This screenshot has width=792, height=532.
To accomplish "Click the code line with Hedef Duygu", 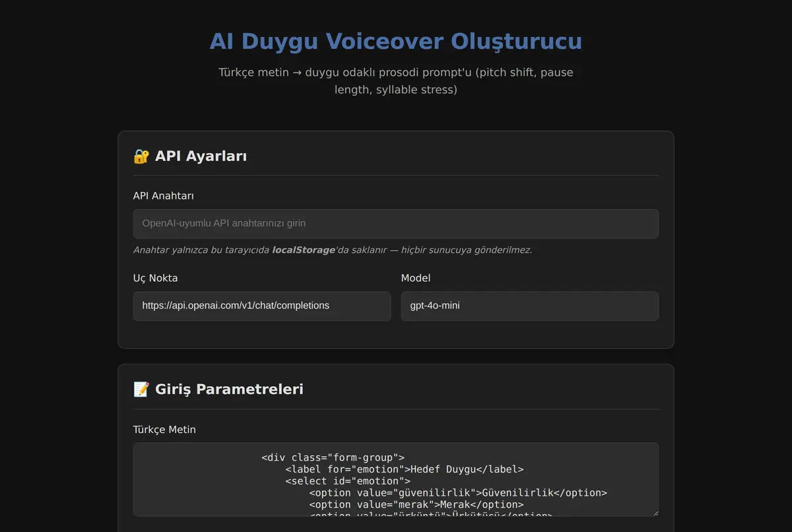I will click(404, 469).
